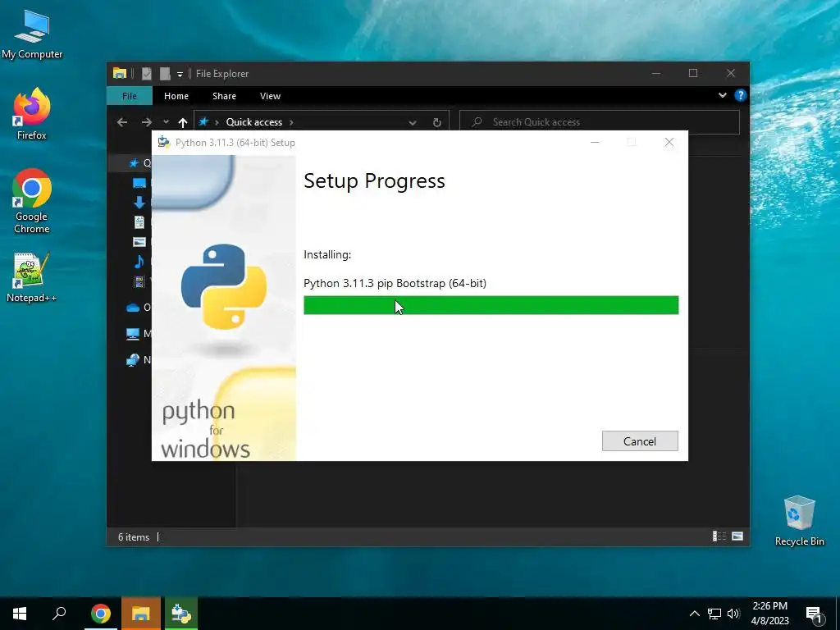The width and height of the screenshot is (840, 630).
Task: Select the Documents icon in navigation pane
Action: 139,221
